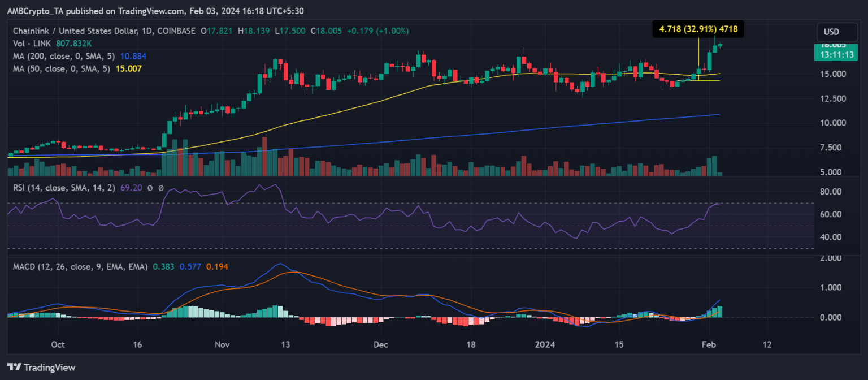Select the MA 200 indicator legend
Image resolution: width=868 pixels, height=380 pixels.
(58, 56)
